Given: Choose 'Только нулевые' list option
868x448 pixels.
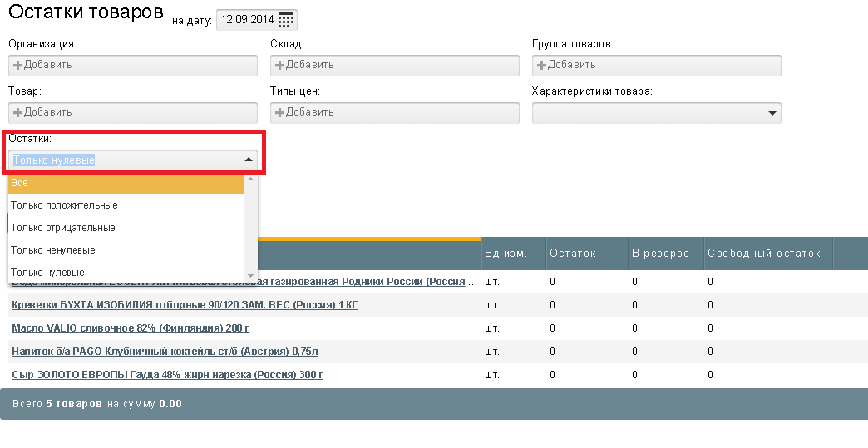Looking at the screenshot, I should (126, 273).
